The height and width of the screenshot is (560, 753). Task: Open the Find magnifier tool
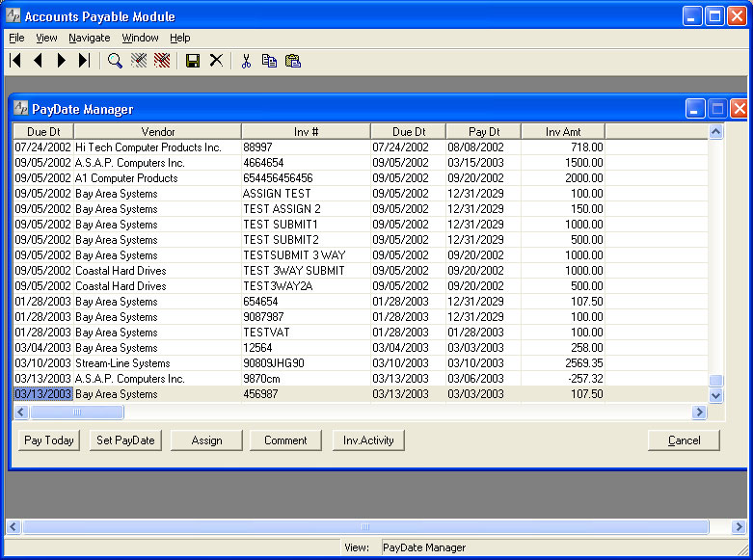point(115,61)
